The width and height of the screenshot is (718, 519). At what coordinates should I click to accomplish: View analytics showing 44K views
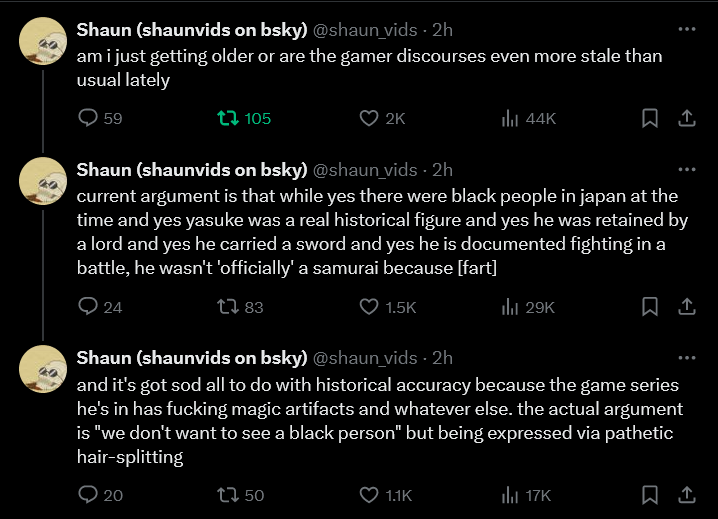pos(508,118)
